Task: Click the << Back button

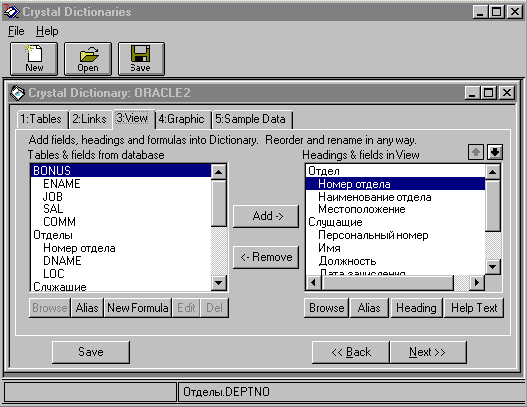Action: click(x=351, y=352)
